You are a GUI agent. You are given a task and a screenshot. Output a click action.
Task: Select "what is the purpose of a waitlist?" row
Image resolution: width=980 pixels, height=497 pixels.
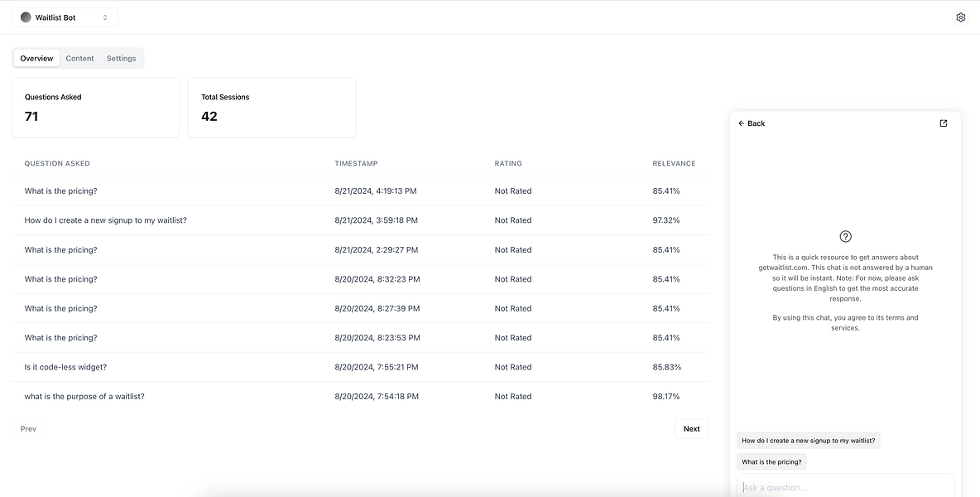point(360,396)
